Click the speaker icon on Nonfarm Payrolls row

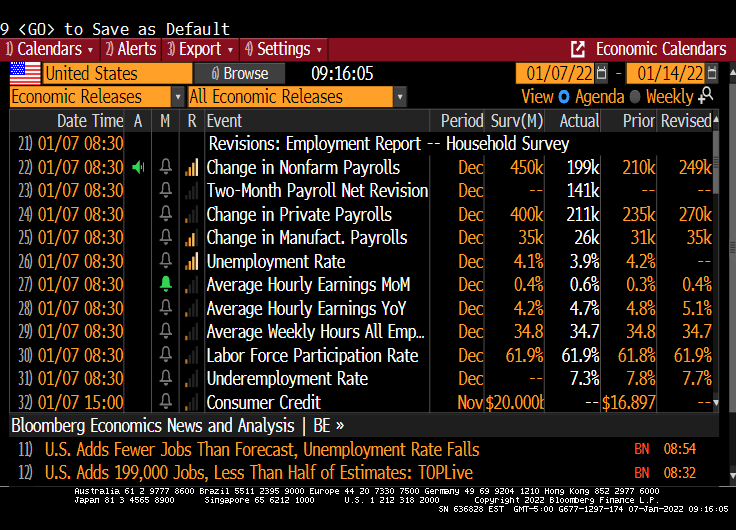(x=138, y=168)
